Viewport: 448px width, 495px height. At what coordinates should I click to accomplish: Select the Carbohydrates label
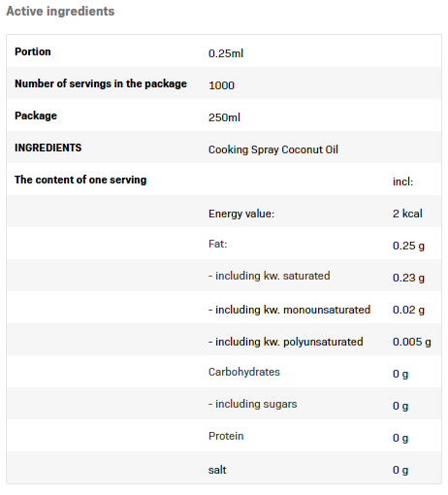[x=244, y=372]
